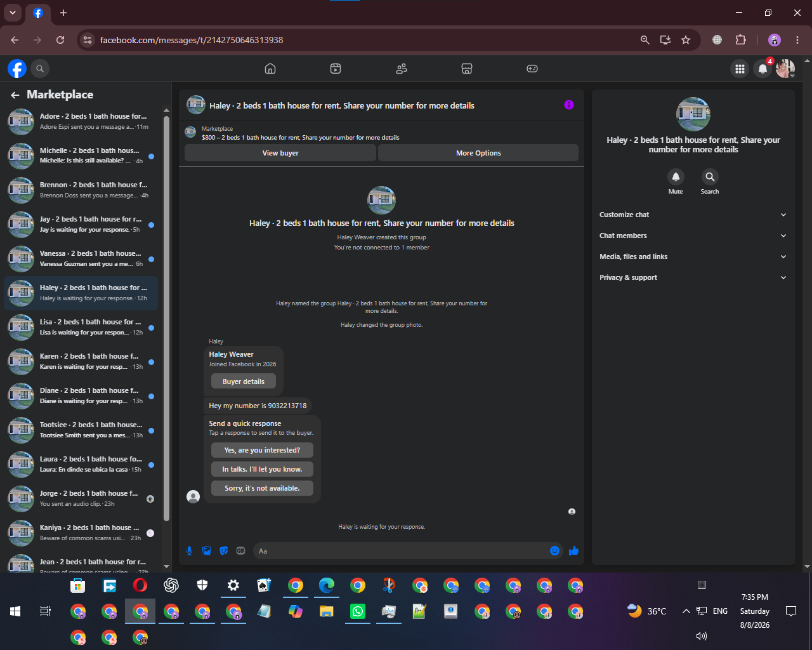Send quick reply 'Yes, are you interested?'
The width and height of the screenshot is (812, 650).
coord(262,450)
